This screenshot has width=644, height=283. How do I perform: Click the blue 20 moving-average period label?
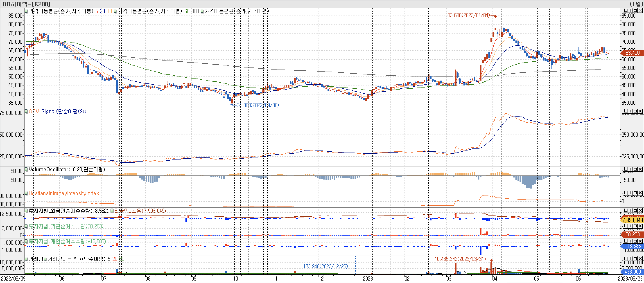(103, 11)
